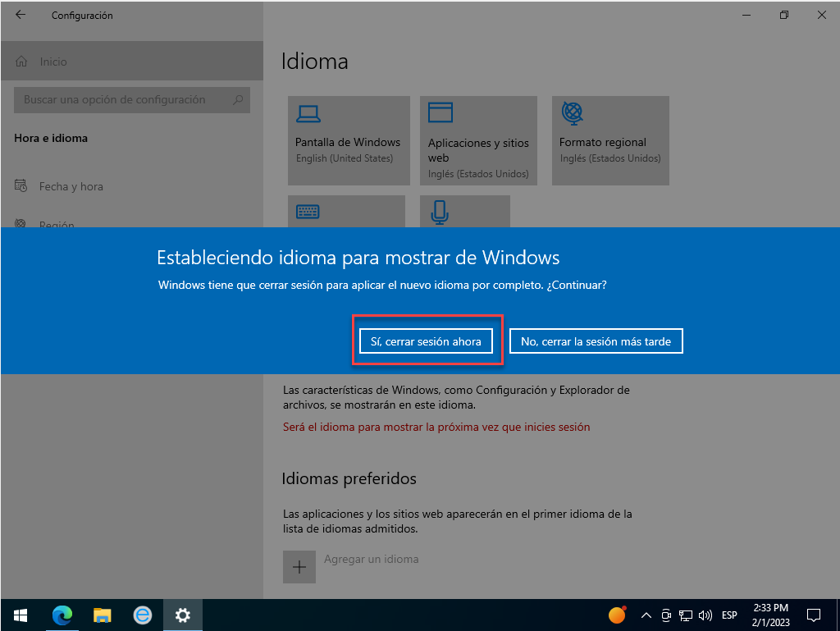This screenshot has width=840, height=631.
Task: Open the Pantalla de Windows tile
Action: (349, 140)
